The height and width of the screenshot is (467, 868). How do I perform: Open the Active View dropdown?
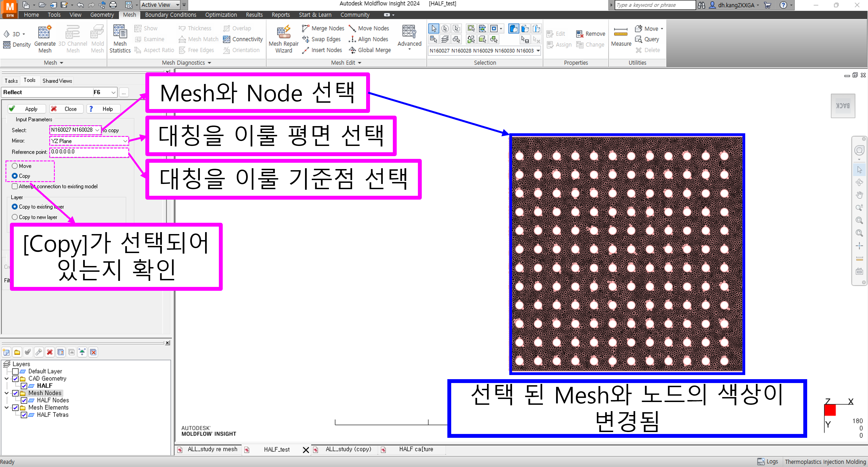(x=178, y=5)
